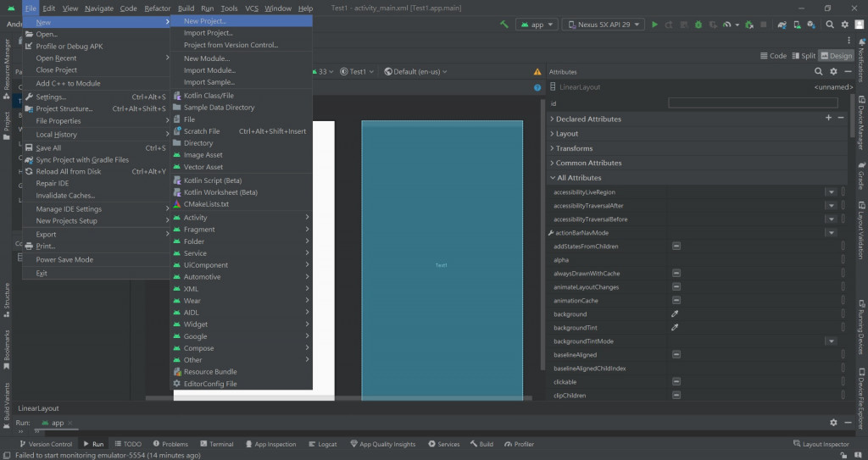Pick a resource for background attribute
The width and height of the screenshot is (868, 460).
point(675,313)
